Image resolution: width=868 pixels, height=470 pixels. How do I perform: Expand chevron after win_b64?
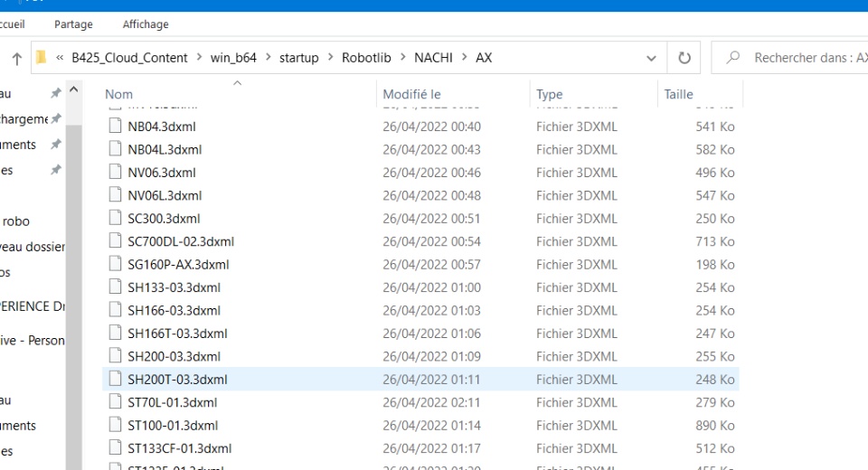click(x=269, y=58)
